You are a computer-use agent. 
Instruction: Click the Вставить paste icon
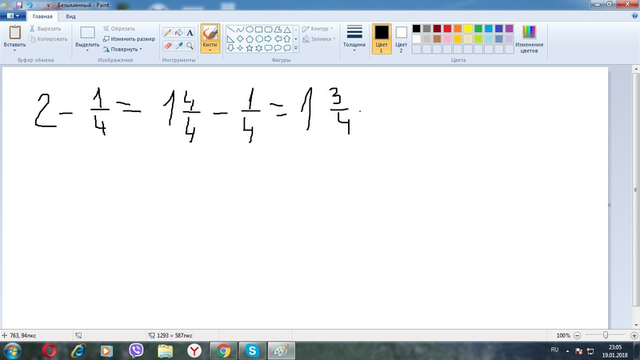coord(15,32)
